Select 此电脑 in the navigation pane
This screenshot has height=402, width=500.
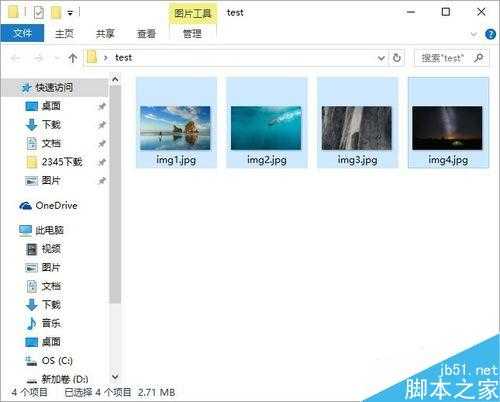42,230
